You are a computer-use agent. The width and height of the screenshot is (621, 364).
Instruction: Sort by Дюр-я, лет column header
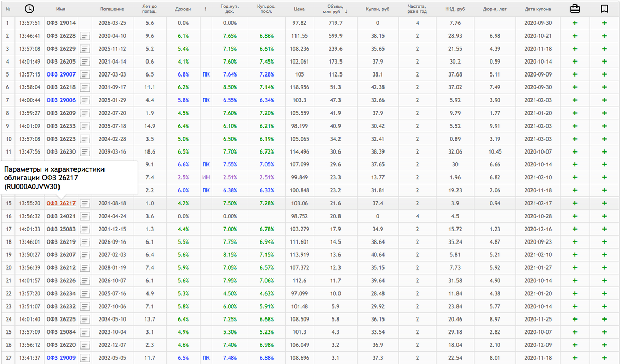click(x=495, y=9)
